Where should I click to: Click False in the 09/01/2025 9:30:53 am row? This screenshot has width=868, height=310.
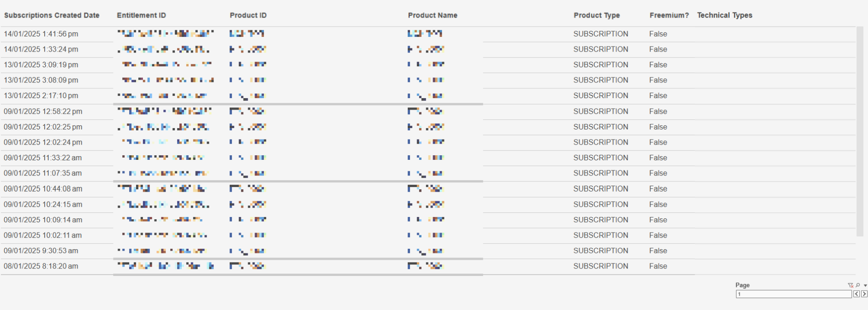[x=658, y=251]
